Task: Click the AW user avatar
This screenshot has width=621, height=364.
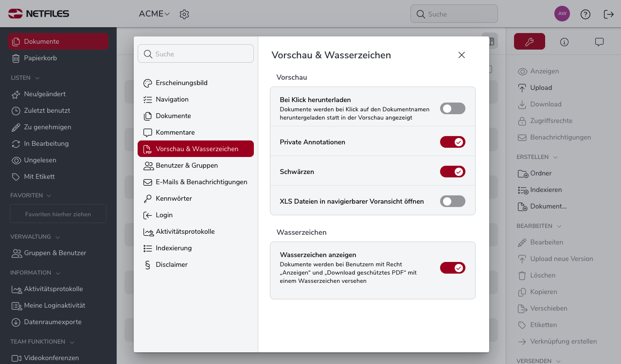Action: point(562,14)
